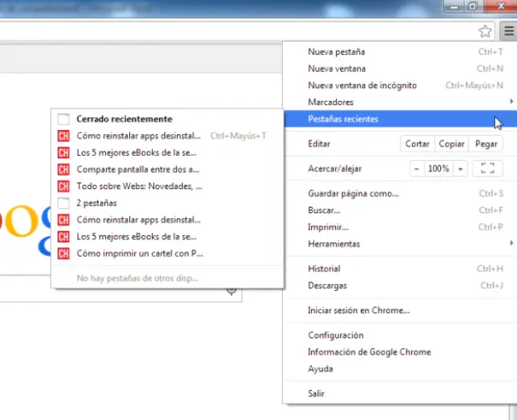
Task: Click the zoom in plus button
Action: coord(460,169)
